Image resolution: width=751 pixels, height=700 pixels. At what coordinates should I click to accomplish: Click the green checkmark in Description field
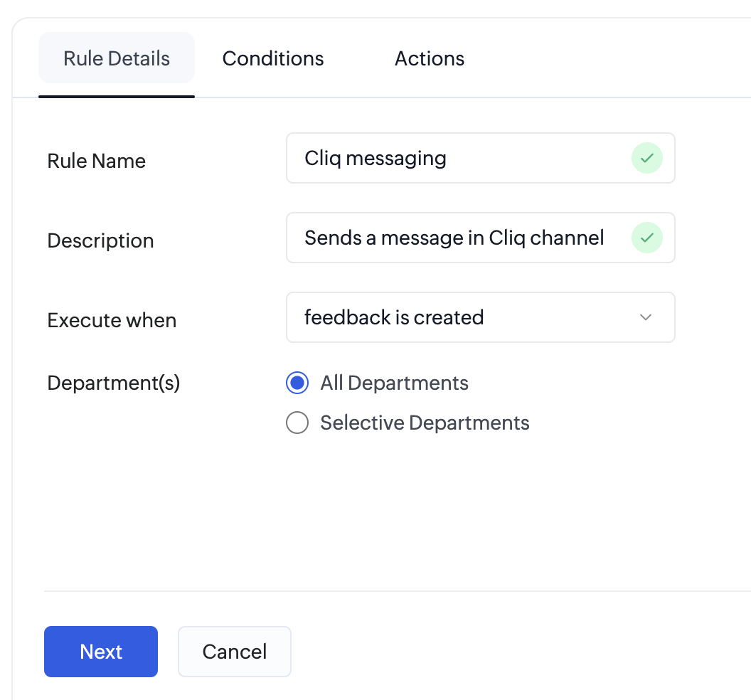click(x=646, y=238)
